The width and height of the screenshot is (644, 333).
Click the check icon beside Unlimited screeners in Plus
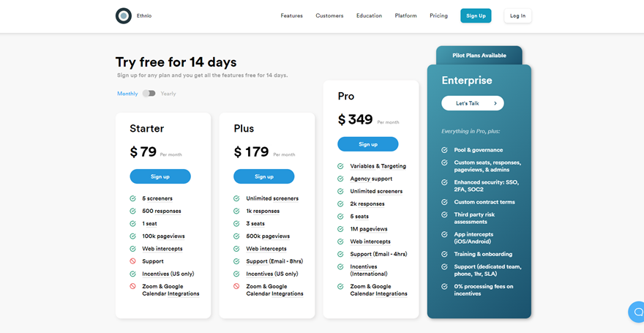point(236,198)
